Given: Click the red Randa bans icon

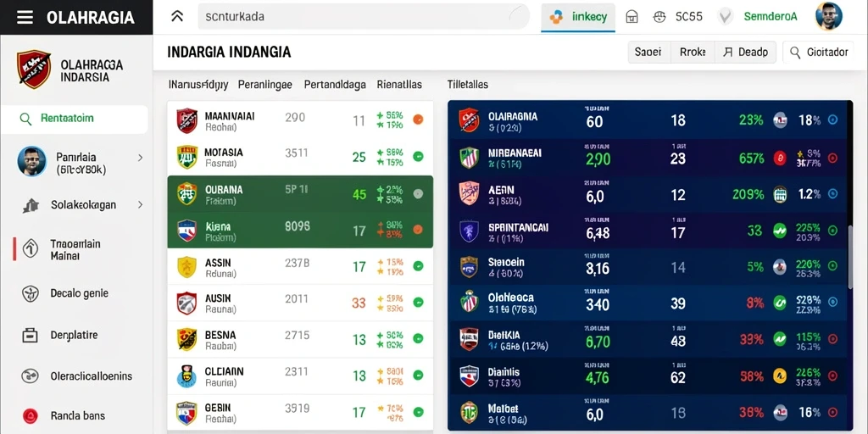Looking at the screenshot, I should coord(30,415).
